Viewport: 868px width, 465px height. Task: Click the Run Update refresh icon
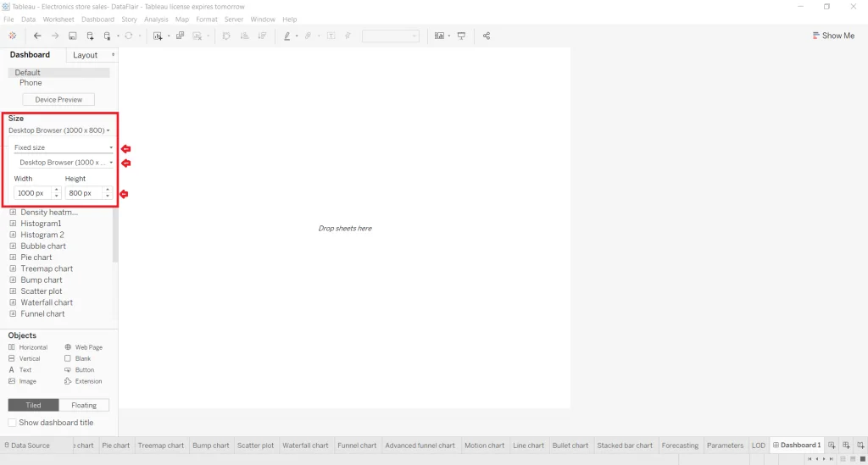(129, 36)
